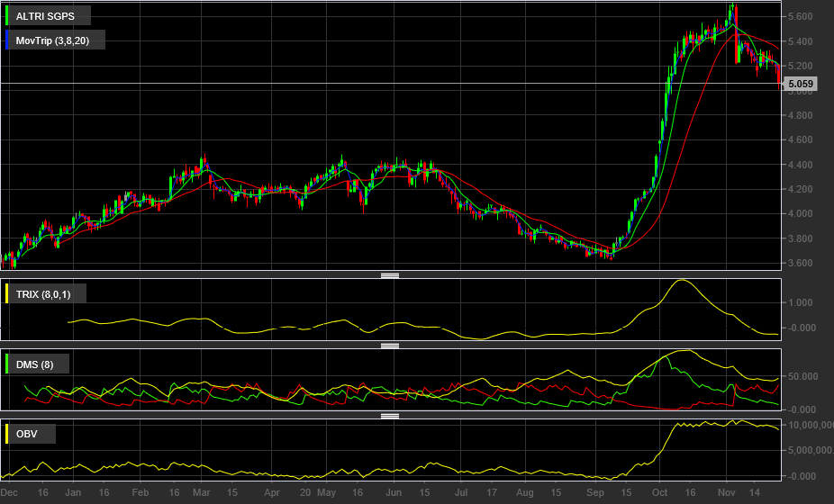Click the 50.000 DMS axis label
This screenshot has width=834, height=504.
pos(802,376)
